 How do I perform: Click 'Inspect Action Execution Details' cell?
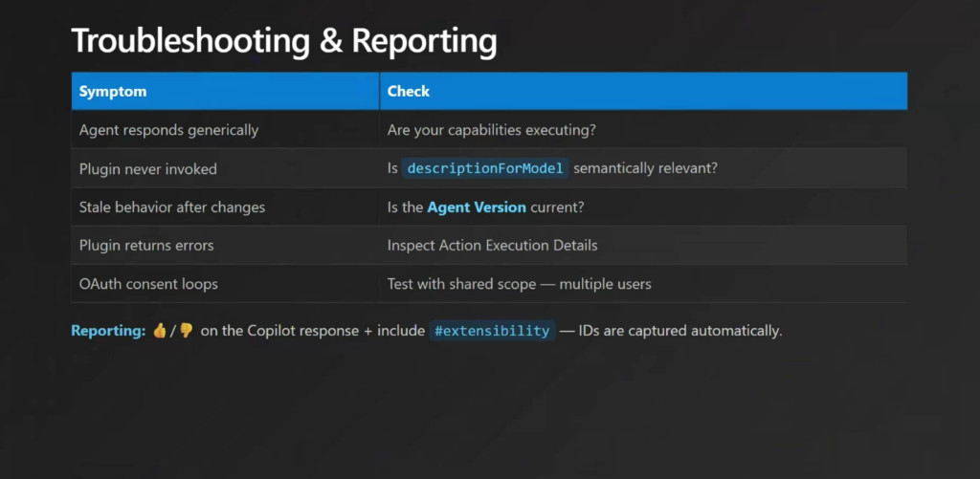[x=492, y=246]
